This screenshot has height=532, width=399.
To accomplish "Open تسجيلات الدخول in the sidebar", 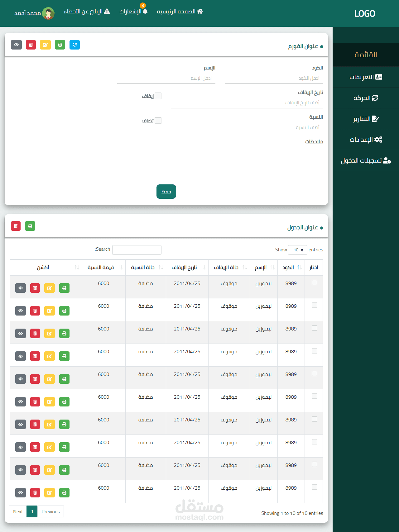I will click(x=366, y=160).
